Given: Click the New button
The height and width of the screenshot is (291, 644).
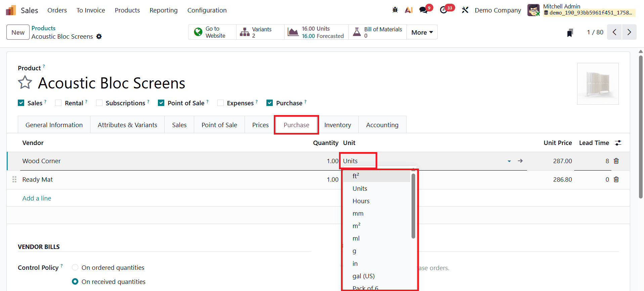Looking at the screenshot, I should tap(18, 32).
